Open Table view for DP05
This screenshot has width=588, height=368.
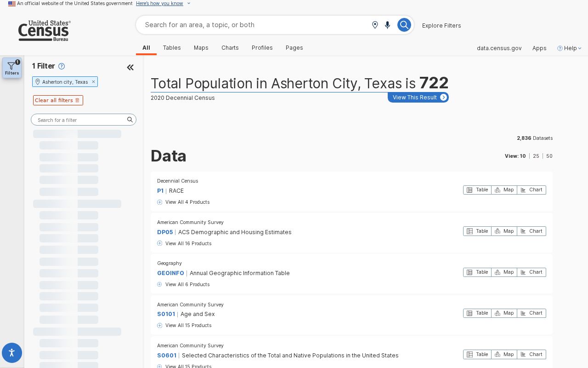(x=477, y=231)
